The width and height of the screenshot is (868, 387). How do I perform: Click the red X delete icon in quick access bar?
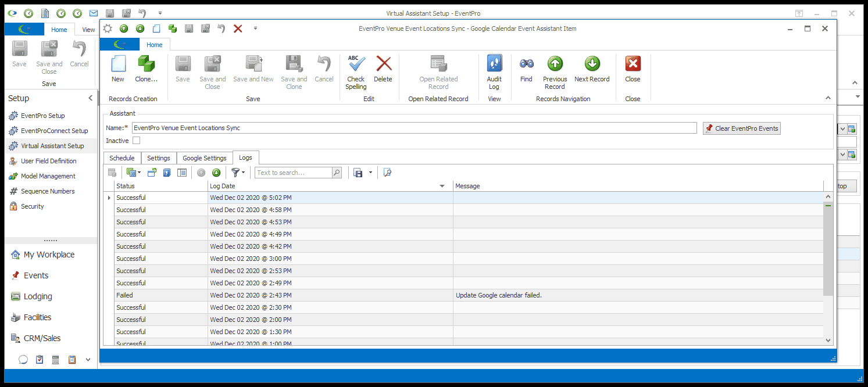[238, 28]
